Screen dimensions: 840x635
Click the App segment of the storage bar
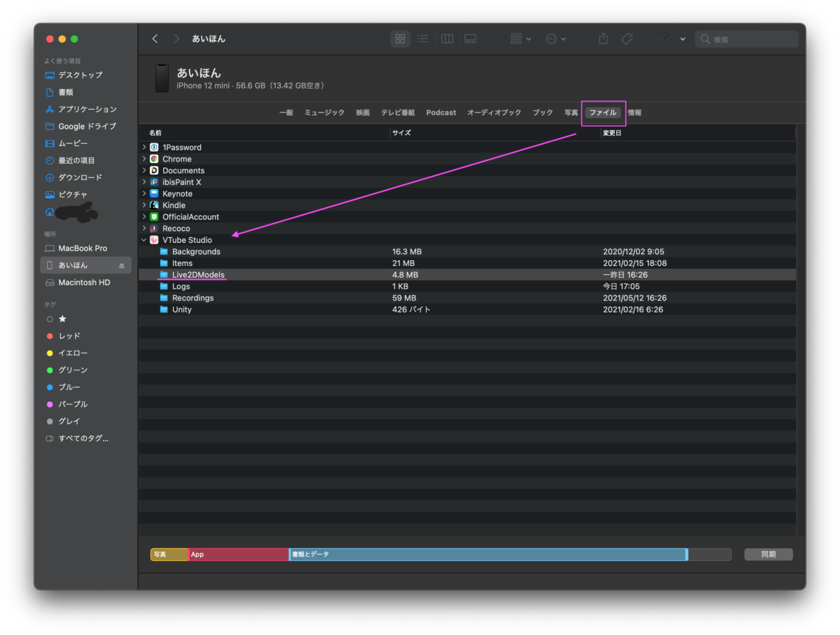point(236,554)
